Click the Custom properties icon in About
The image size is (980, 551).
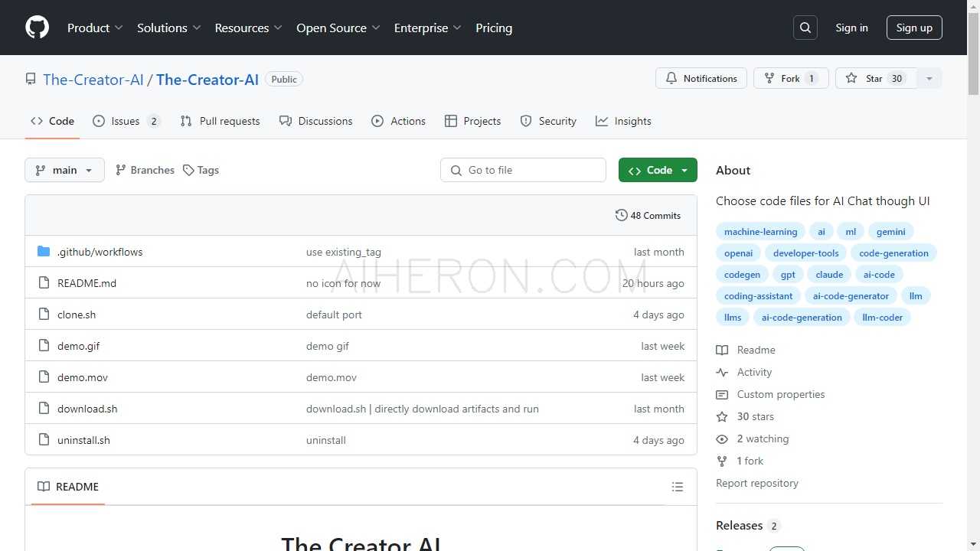coord(722,394)
